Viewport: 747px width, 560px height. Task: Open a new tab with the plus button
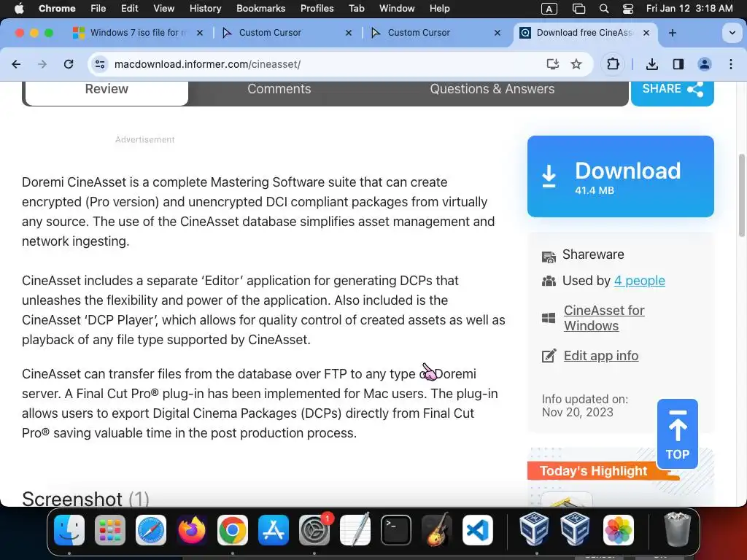pyautogui.click(x=672, y=33)
